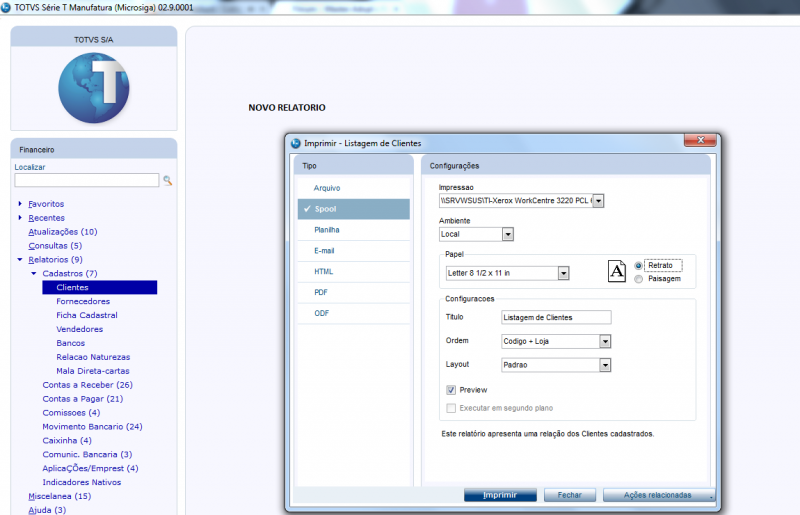
Task: Select the PDF output type
Action: pos(354,293)
